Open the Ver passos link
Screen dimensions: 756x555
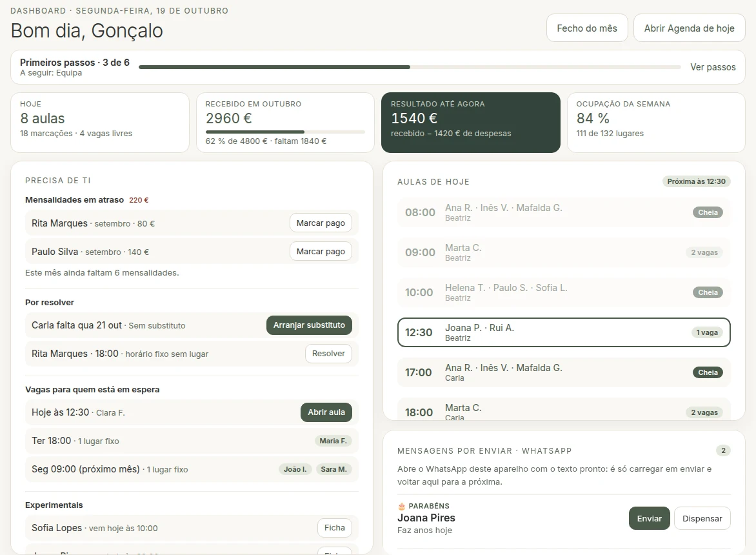pyautogui.click(x=713, y=67)
